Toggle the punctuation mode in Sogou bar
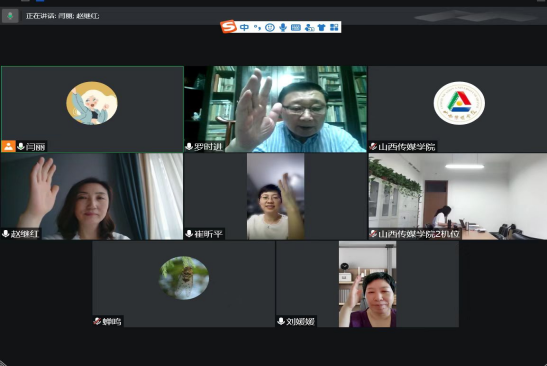Image resolution: width=547 pixels, height=366 pixels. [x=257, y=27]
